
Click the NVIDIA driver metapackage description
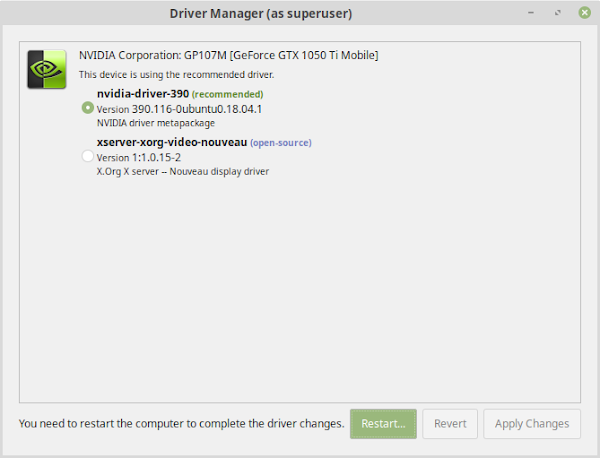point(156,123)
